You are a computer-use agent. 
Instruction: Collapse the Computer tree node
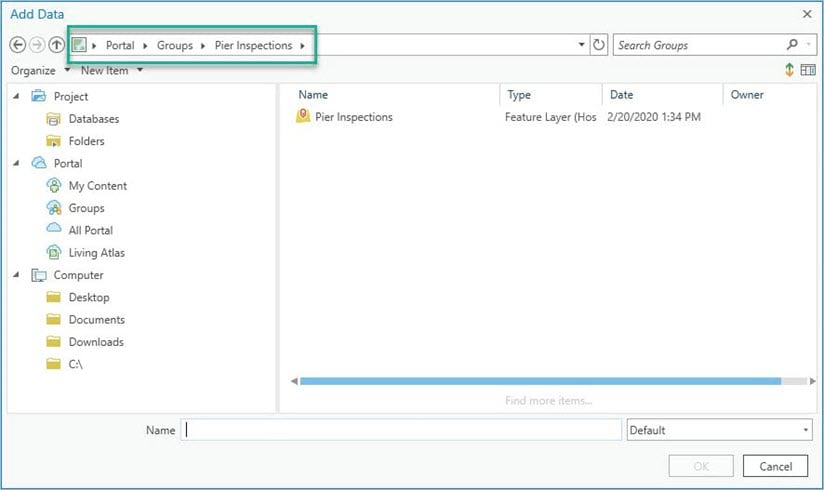click(16, 274)
